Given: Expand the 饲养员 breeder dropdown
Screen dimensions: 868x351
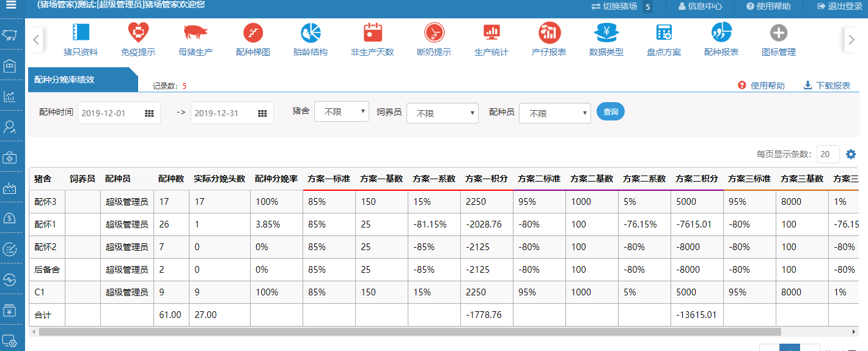Looking at the screenshot, I should click(443, 113).
